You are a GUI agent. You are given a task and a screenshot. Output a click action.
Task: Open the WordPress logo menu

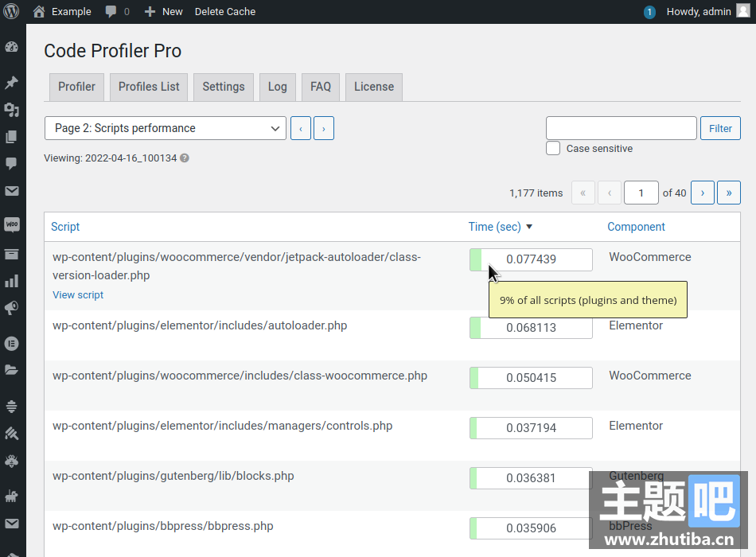tap(11, 11)
